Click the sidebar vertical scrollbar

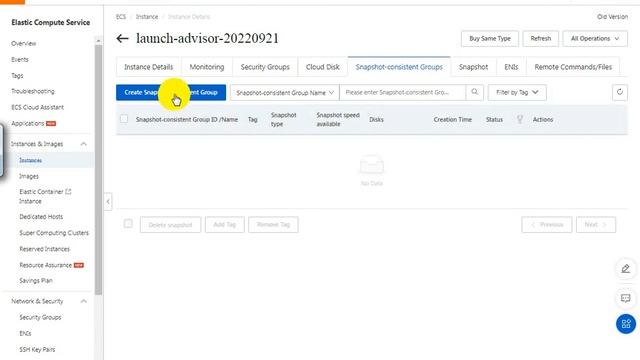tap(98, 169)
